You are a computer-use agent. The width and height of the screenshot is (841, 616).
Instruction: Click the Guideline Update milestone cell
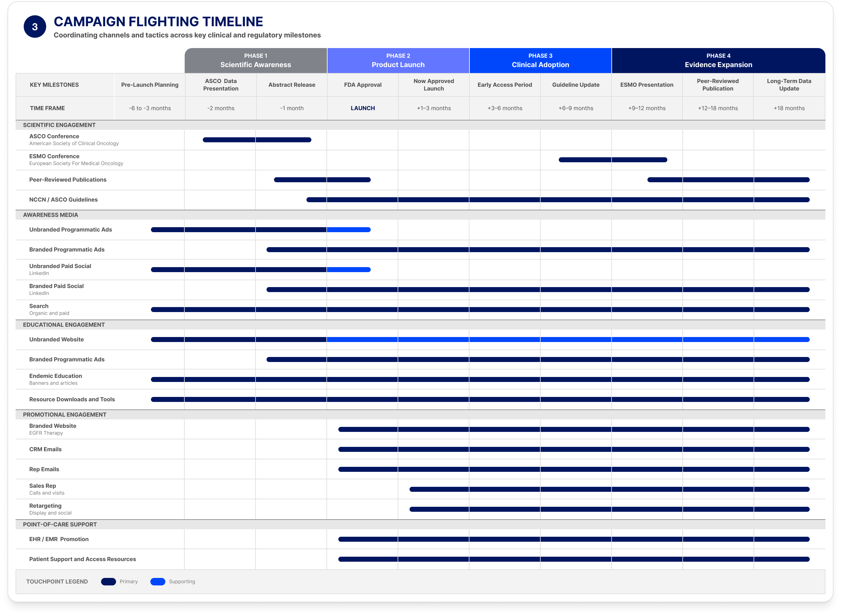(576, 85)
